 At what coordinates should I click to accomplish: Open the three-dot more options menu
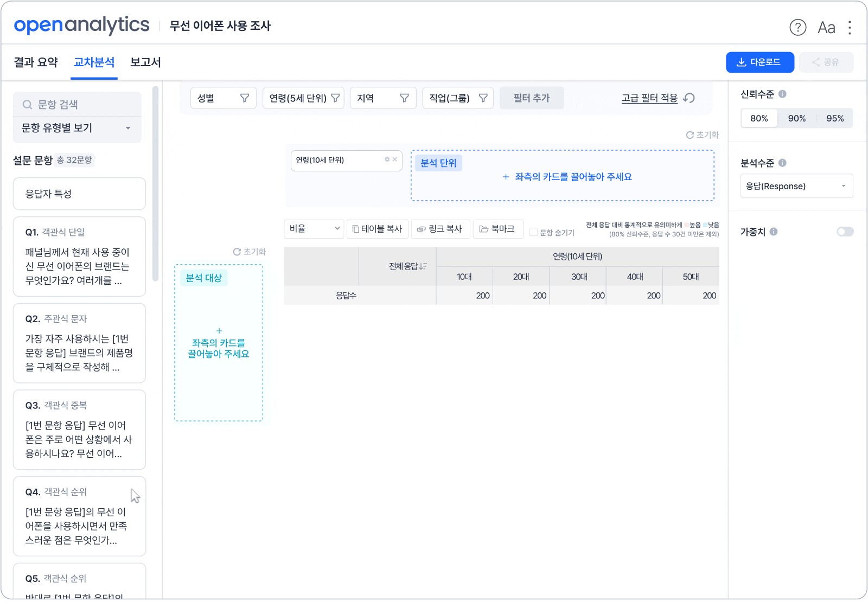(x=850, y=27)
